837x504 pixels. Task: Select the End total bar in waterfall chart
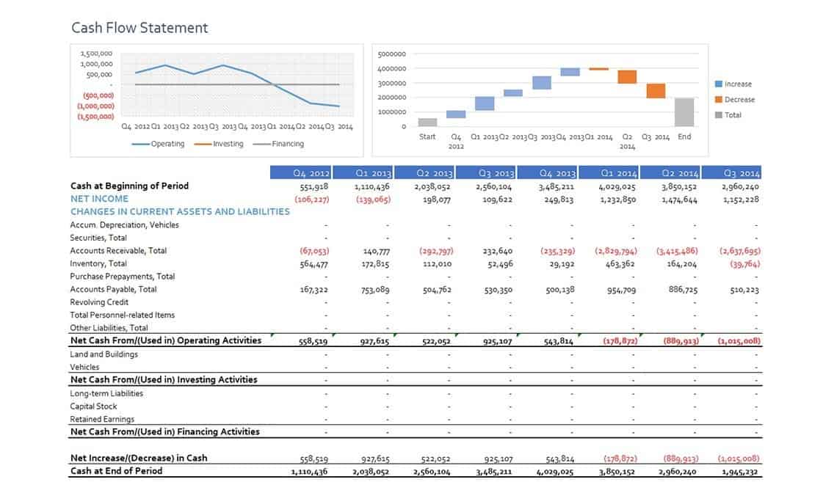(684, 112)
